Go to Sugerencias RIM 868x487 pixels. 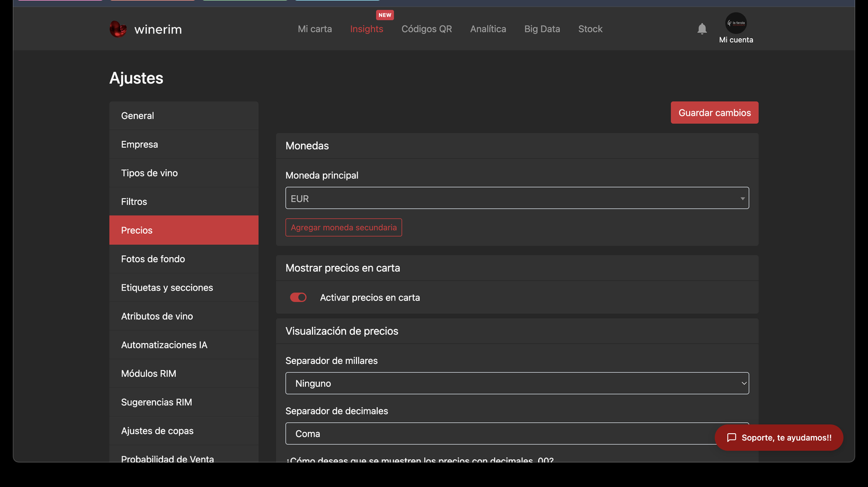coord(184,402)
